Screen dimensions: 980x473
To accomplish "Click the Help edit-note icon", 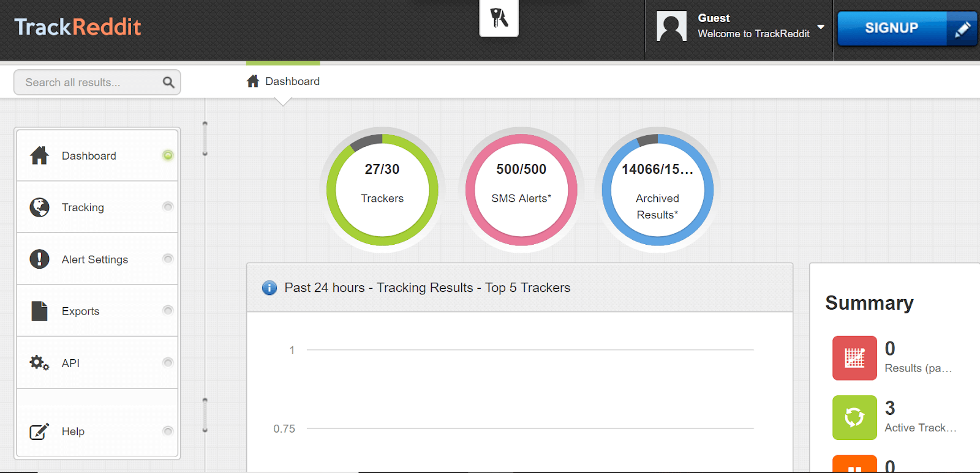I will (40, 431).
